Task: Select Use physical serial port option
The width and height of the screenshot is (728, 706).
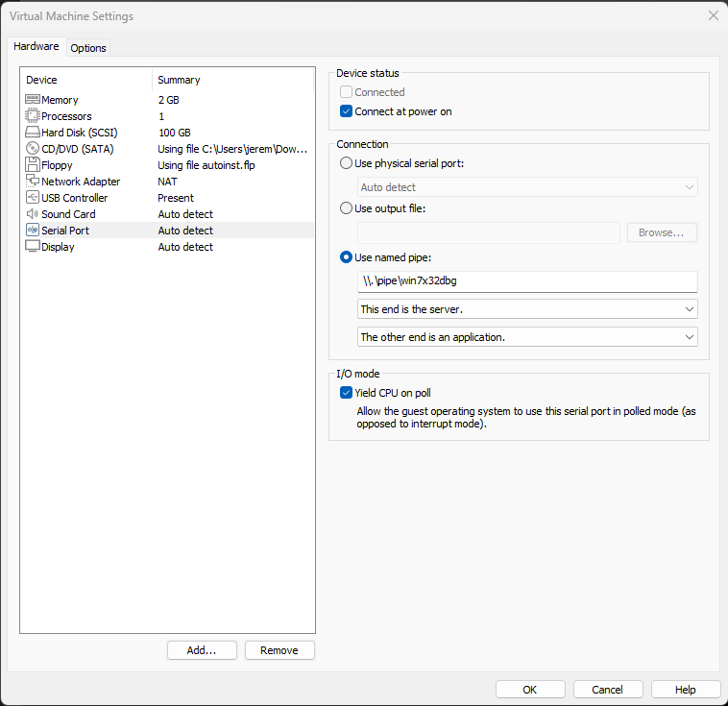Action: 346,163
